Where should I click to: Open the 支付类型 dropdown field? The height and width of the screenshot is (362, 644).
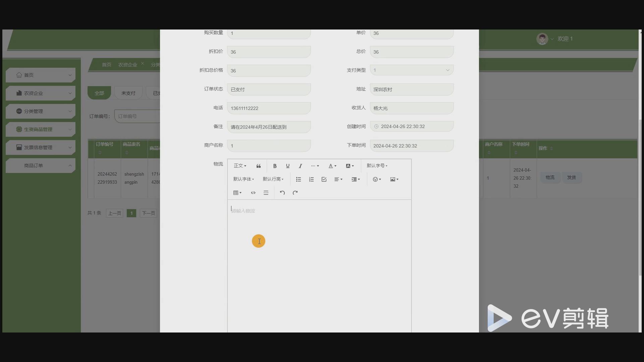[412, 70]
